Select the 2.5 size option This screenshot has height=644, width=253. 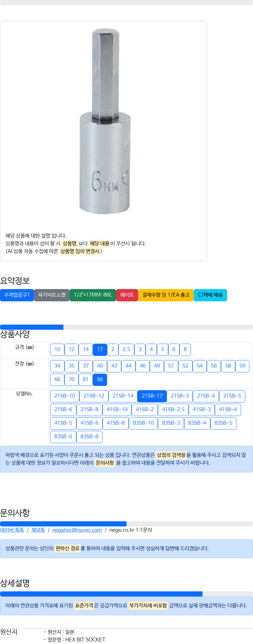(126, 349)
